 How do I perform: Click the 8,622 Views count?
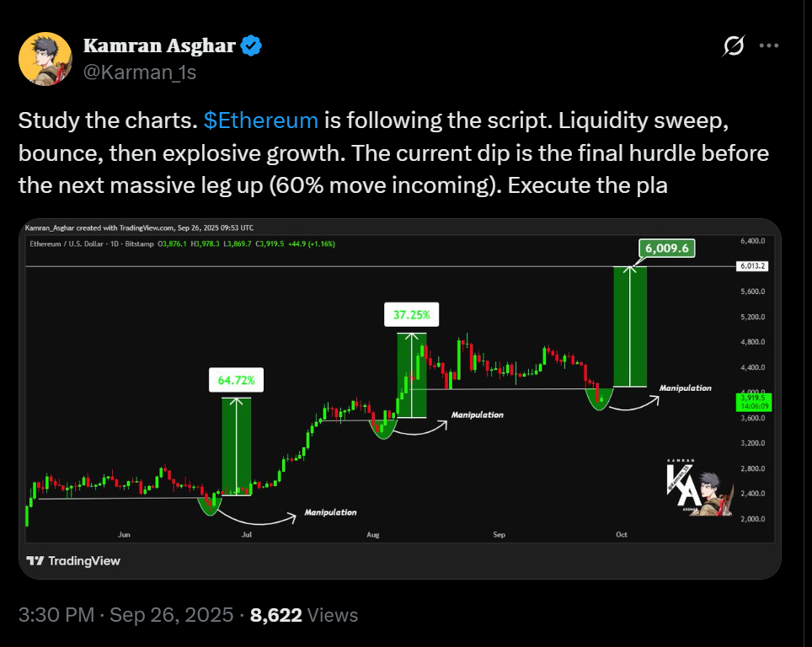pos(304,616)
